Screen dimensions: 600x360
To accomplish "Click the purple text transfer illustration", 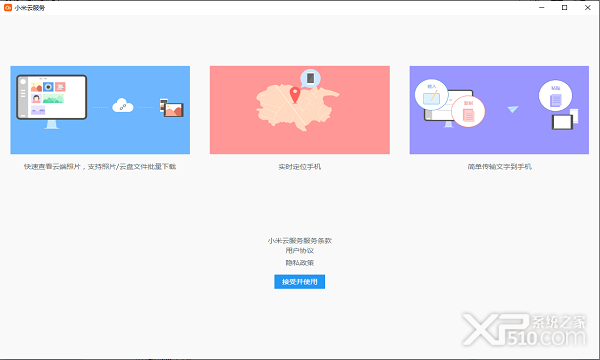I will [x=499, y=110].
